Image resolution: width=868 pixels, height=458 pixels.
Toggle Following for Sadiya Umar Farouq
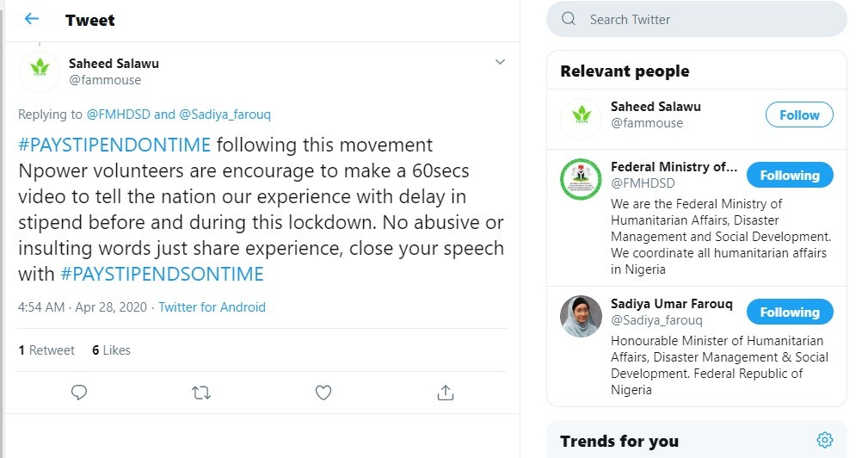click(x=789, y=313)
